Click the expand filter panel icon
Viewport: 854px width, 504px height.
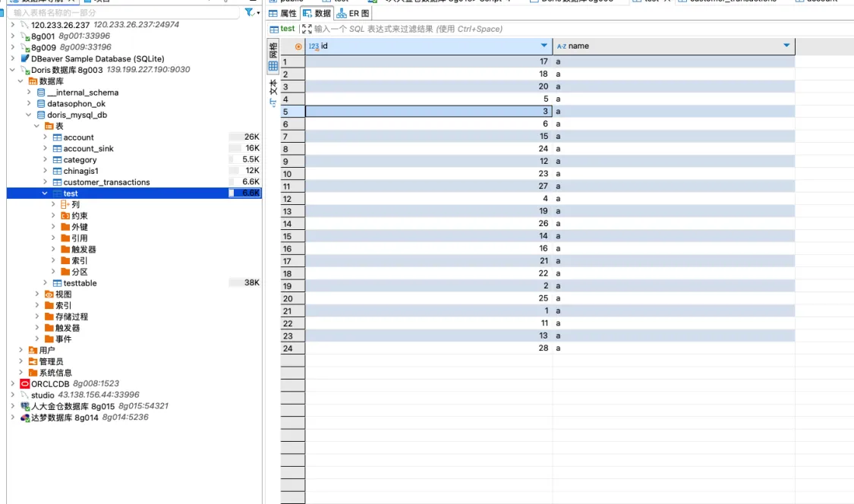pos(307,29)
